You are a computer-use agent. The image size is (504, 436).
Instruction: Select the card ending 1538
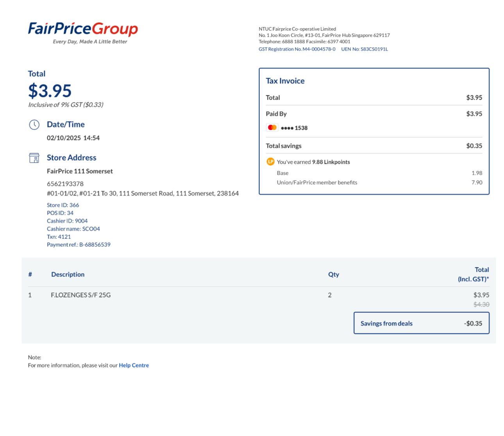point(294,128)
